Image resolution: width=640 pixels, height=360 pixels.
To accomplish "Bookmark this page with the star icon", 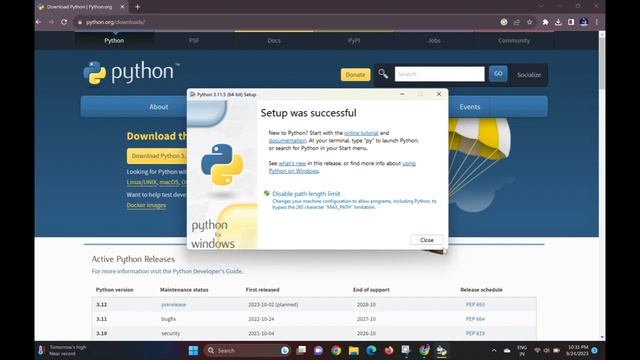I will coord(529,22).
